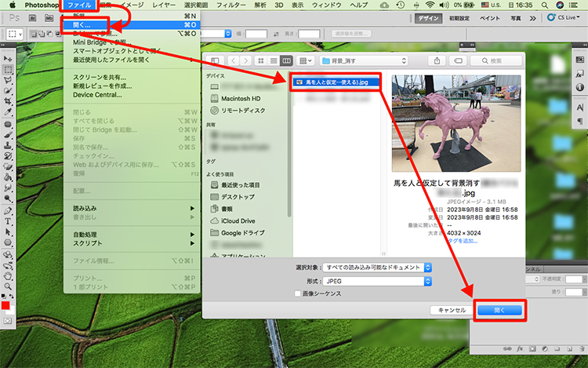The height and width of the screenshot is (368, 588).
Task: Go back using the dialog's left chevron
Action: click(234, 60)
